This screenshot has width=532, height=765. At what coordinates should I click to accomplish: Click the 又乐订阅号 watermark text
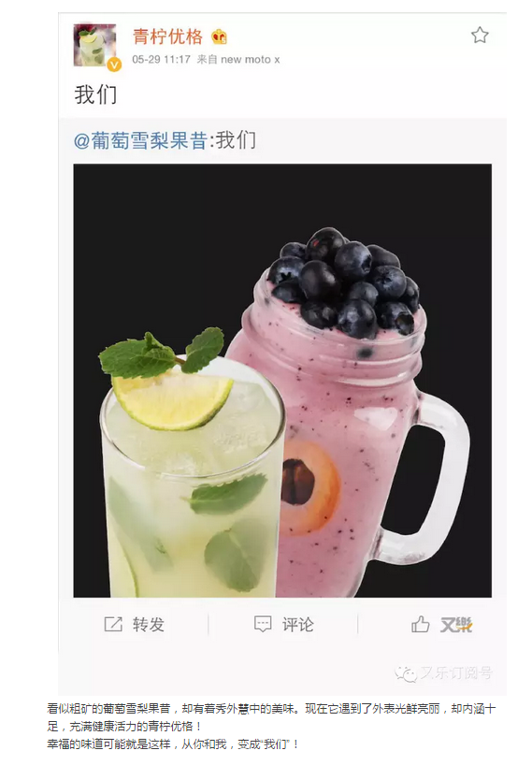456,673
